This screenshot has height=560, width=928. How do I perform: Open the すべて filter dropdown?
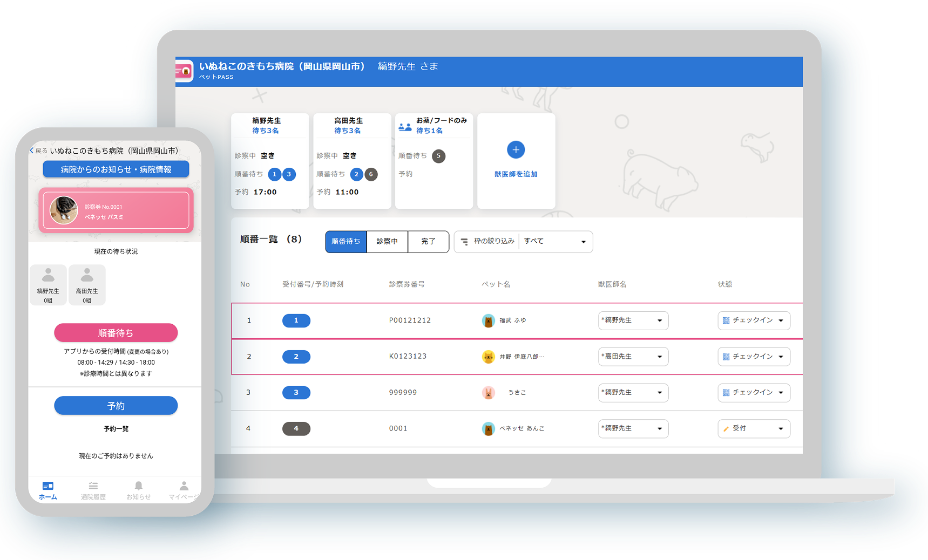[x=556, y=242]
